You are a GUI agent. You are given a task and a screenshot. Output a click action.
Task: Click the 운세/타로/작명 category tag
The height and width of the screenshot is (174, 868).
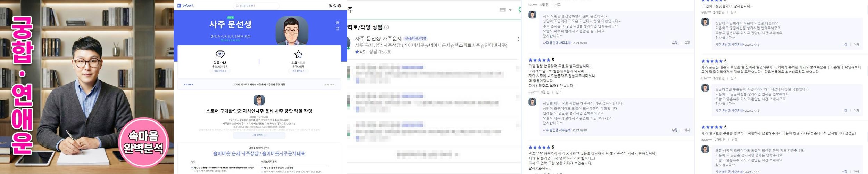click(416, 38)
